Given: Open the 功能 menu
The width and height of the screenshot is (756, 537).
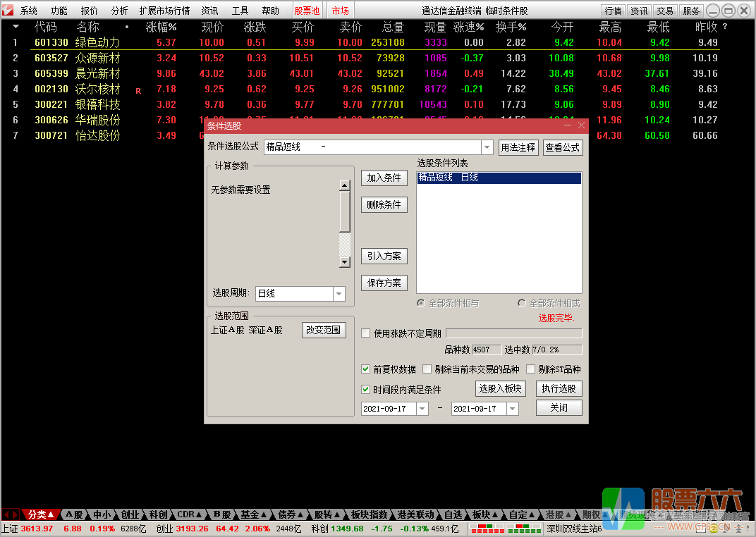Looking at the screenshot, I should click(59, 11).
